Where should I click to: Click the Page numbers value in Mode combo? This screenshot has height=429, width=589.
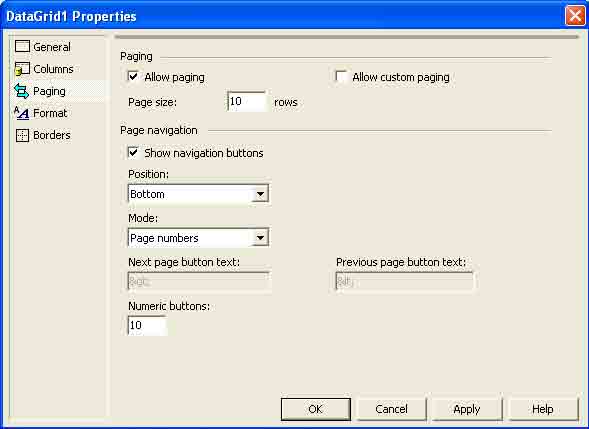164,238
